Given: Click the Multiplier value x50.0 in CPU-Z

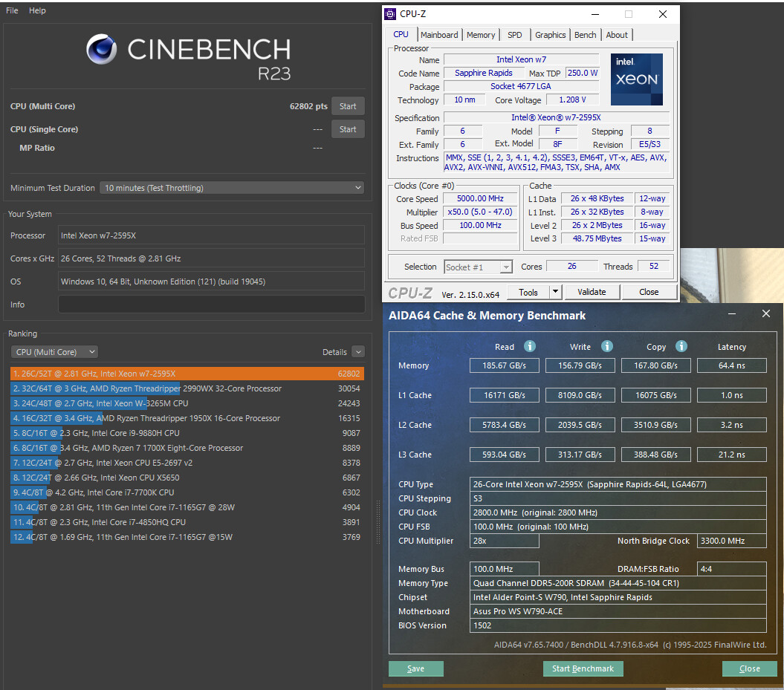Looking at the screenshot, I should click(480, 212).
